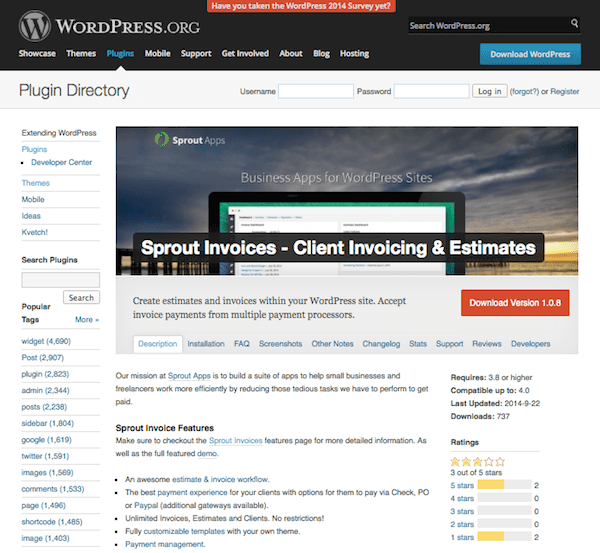The height and width of the screenshot is (553, 600).
Task: Click the Sprout Invoices features link
Action: click(235, 440)
